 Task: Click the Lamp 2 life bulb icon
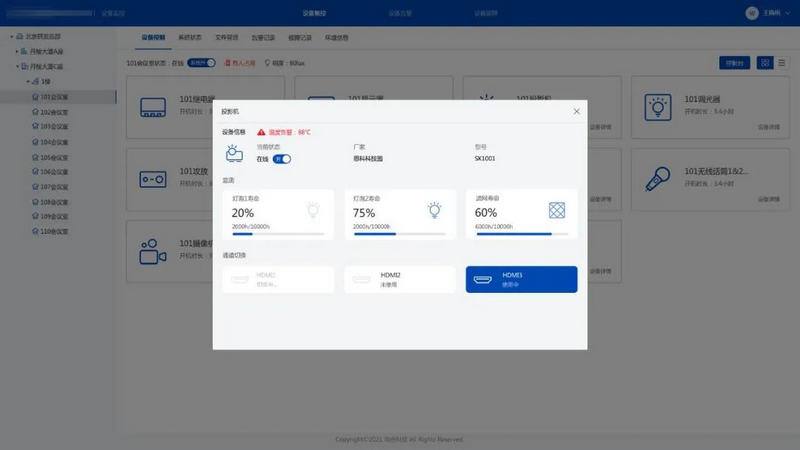pos(435,210)
